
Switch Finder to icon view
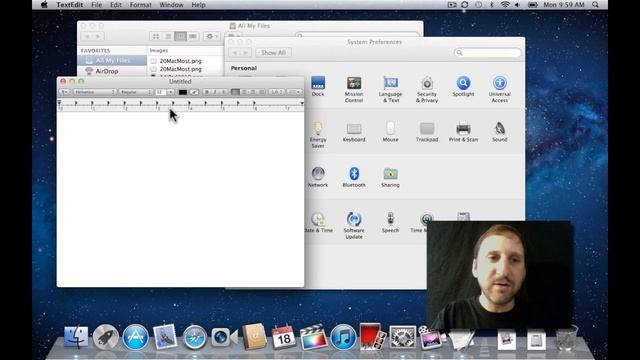pyautogui.click(x=156, y=36)
